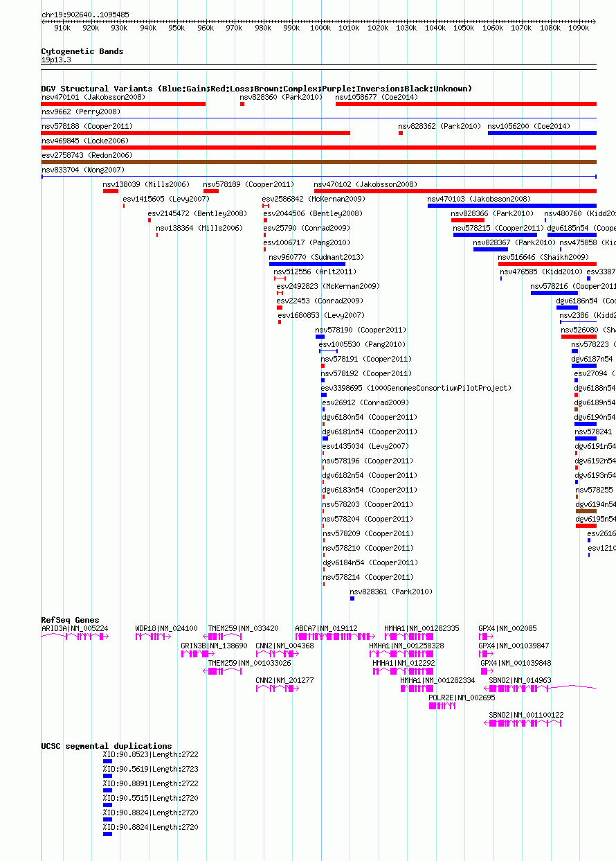Open variant nsv470101 (Jakobsson2008)

pyautogui.click(x=93, y=97)
